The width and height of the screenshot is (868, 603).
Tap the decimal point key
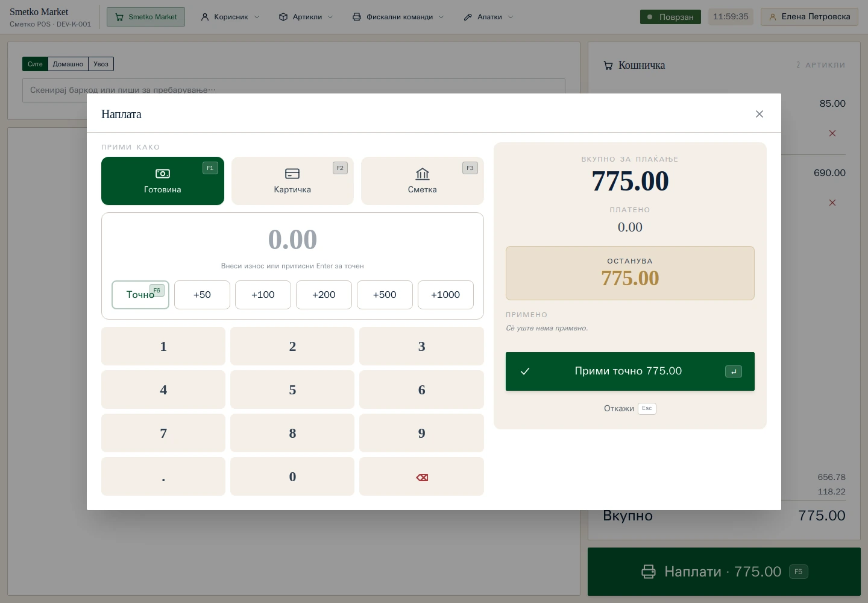pos(163,476)
